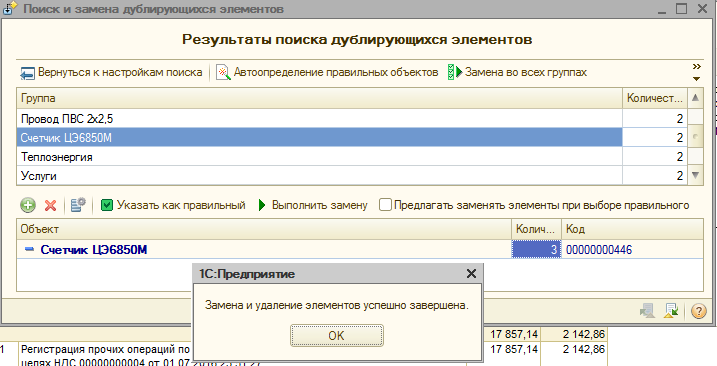
Task: Click OK in the 1С:Предприятие dialog
Action: coord(337,335)
